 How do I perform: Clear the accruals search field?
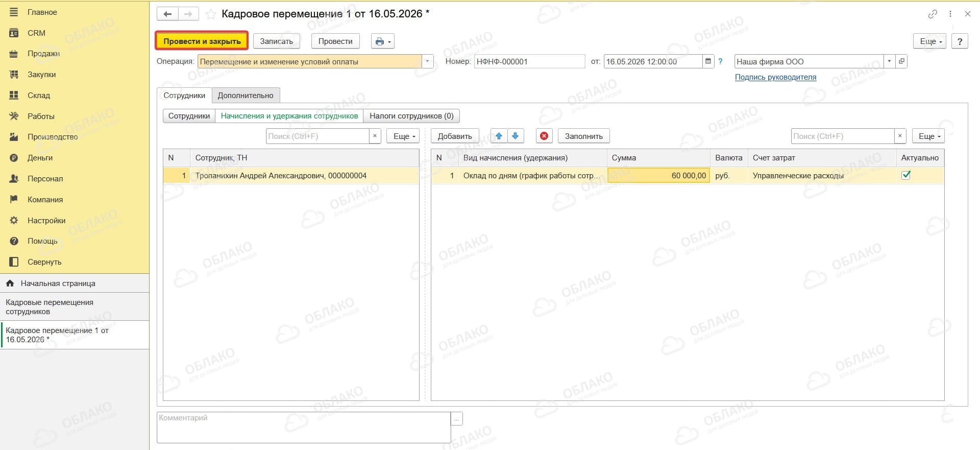(x=900, y=136)
